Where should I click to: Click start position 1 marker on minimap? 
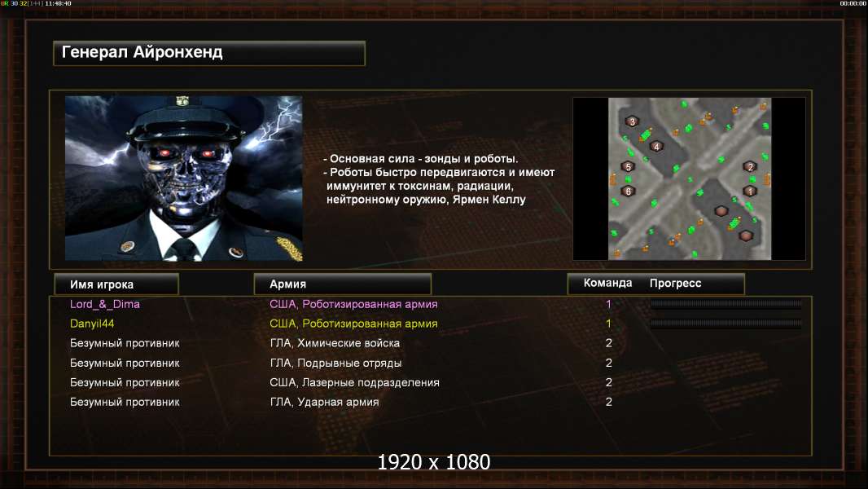click(x=750, y=191)
